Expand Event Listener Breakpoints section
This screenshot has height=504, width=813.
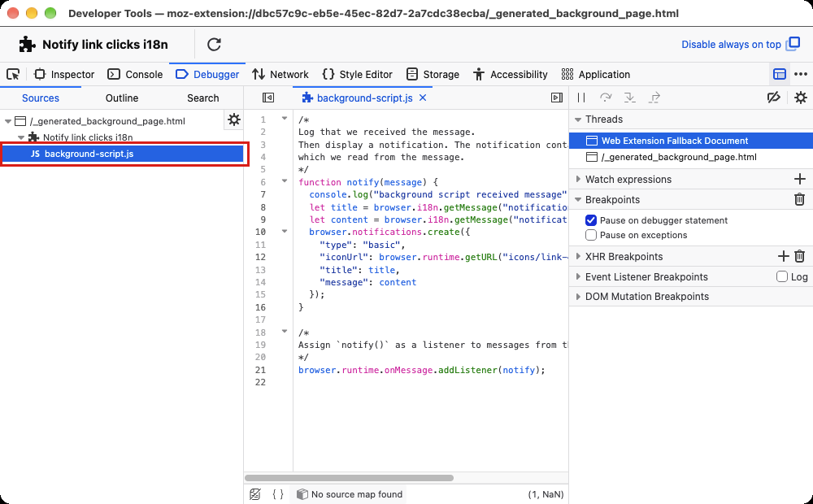pos(577,277)
